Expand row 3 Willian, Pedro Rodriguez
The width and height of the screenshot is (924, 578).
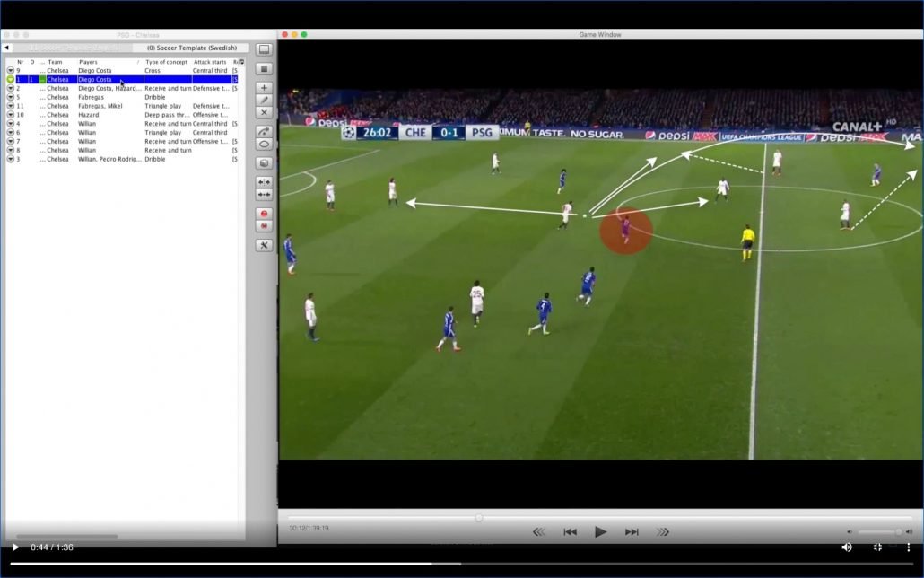point(10,159)
